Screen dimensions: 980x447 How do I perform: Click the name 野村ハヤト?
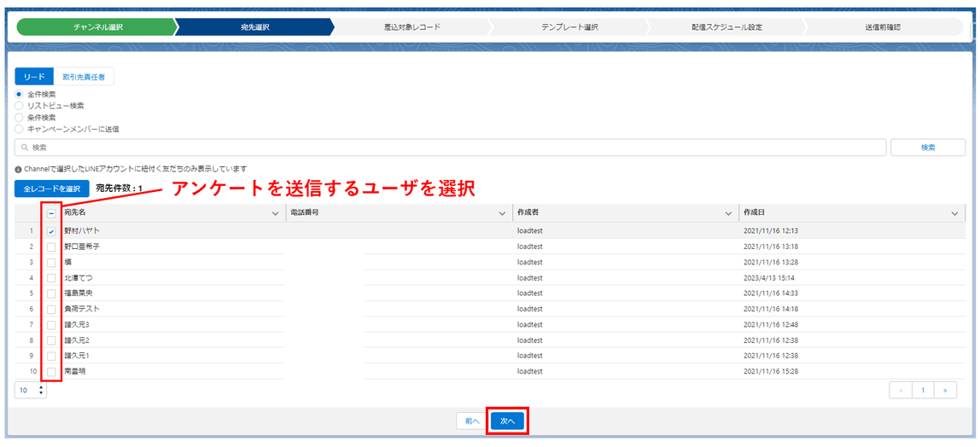[x=83, y=231]
